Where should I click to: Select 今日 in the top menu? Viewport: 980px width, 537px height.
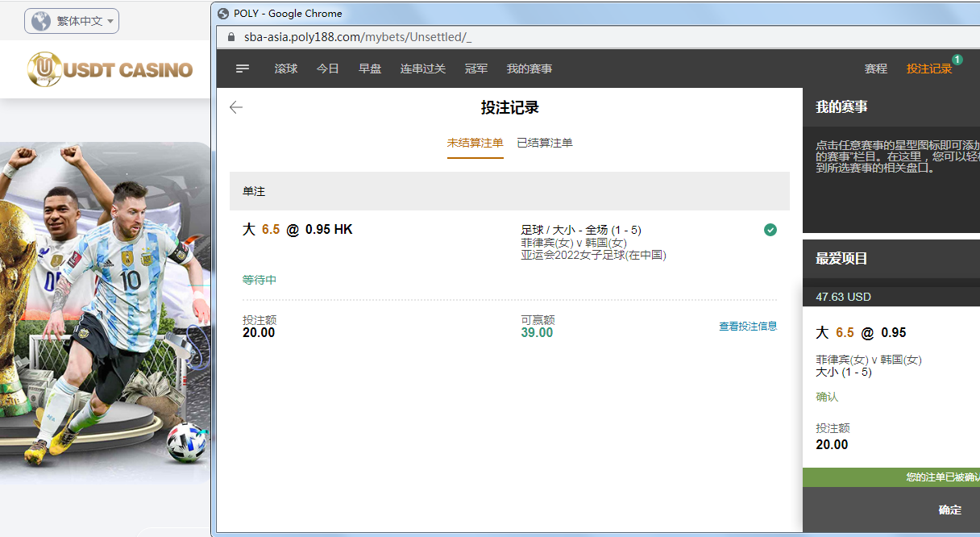pyautogui.click(x=328, y=69)
